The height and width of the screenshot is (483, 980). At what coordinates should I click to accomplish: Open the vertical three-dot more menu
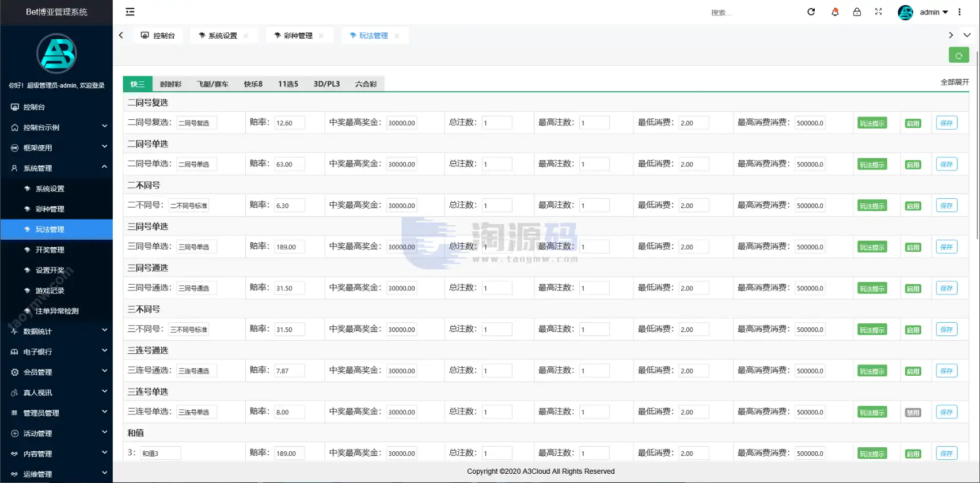click(959, 12)
